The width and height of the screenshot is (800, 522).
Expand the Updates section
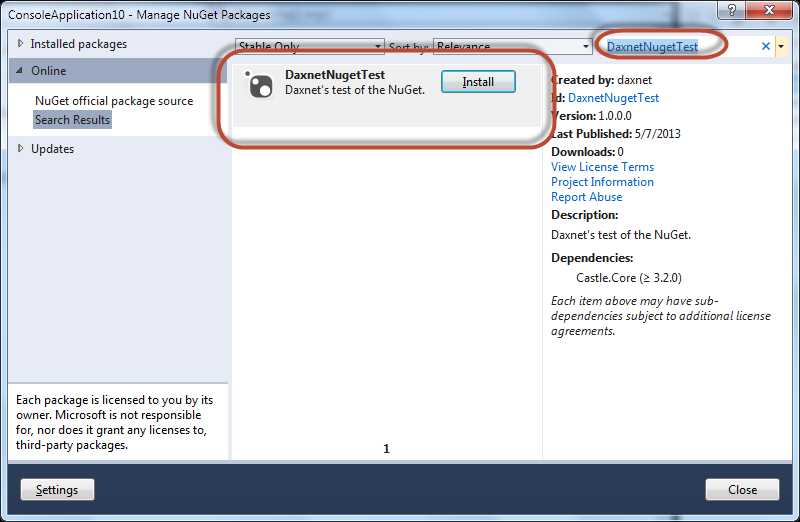coord(20,148)
